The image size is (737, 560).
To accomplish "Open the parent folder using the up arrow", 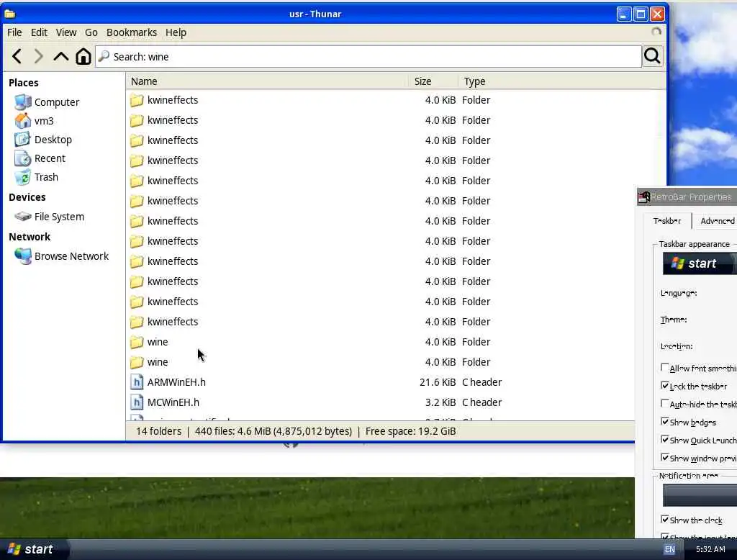I will (60, 56).
